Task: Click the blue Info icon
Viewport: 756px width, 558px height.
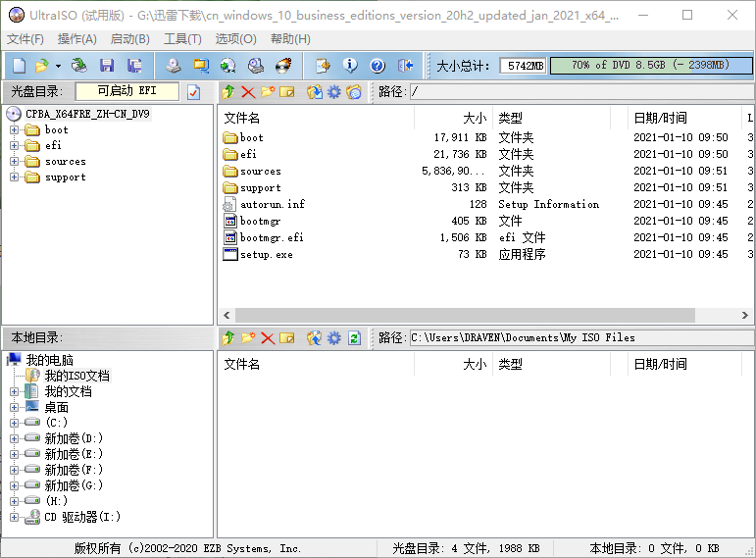Action: [350, 66]
